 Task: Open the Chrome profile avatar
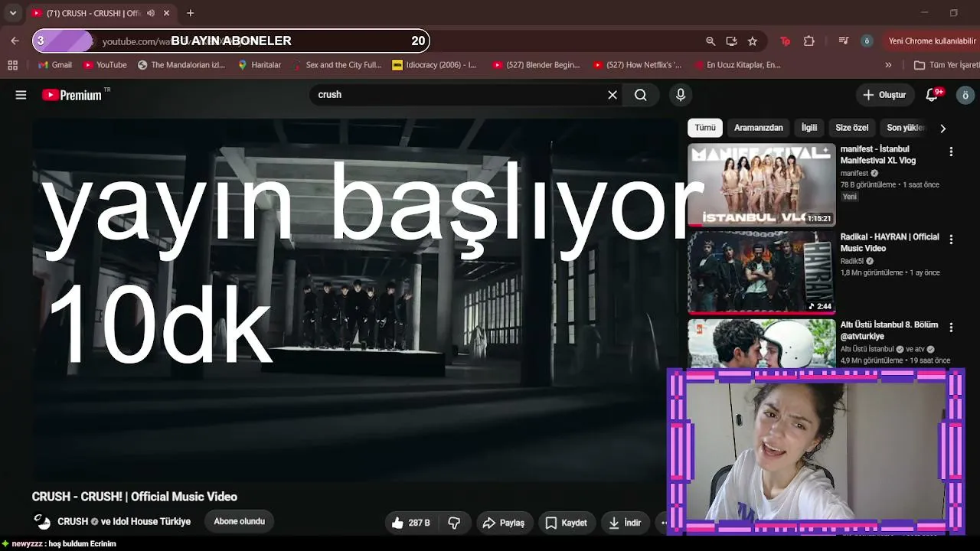click(x=867, y=41)
